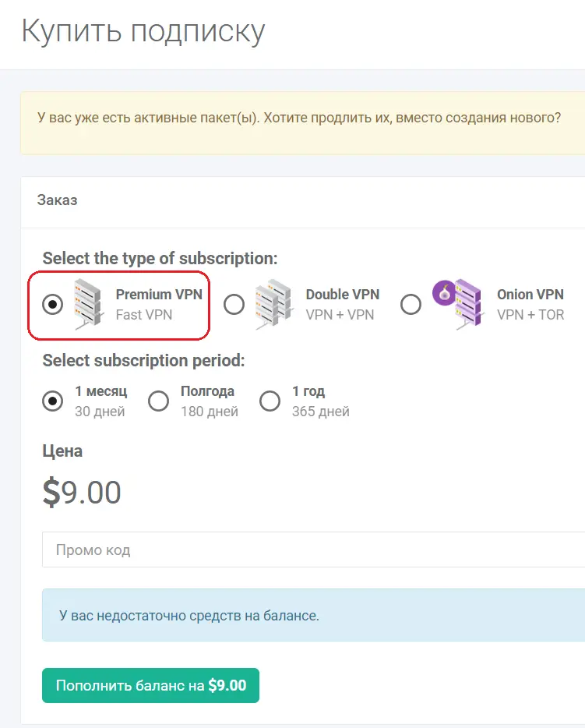The image size is (585, 728).
Task: Click the Premium VPN label text
Action: (x=159, y=295)
